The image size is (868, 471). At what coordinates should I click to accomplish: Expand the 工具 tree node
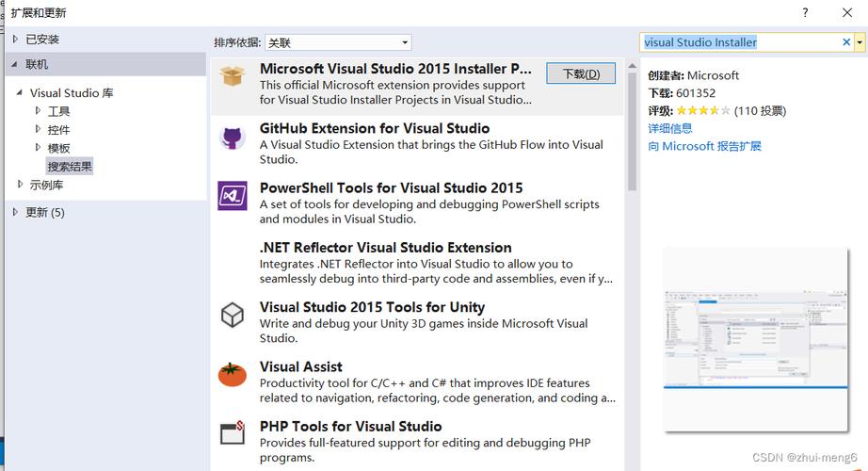point(39,111)
